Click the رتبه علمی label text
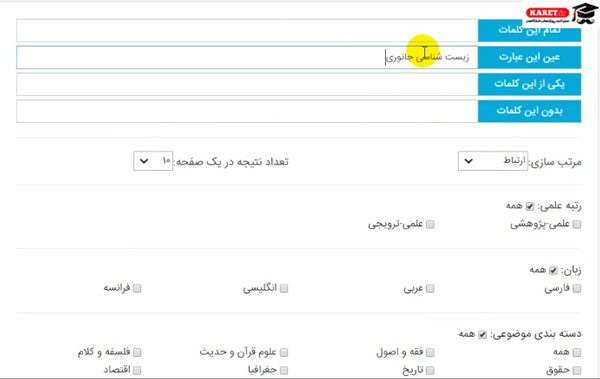600x379 pixels. [559, 206]
